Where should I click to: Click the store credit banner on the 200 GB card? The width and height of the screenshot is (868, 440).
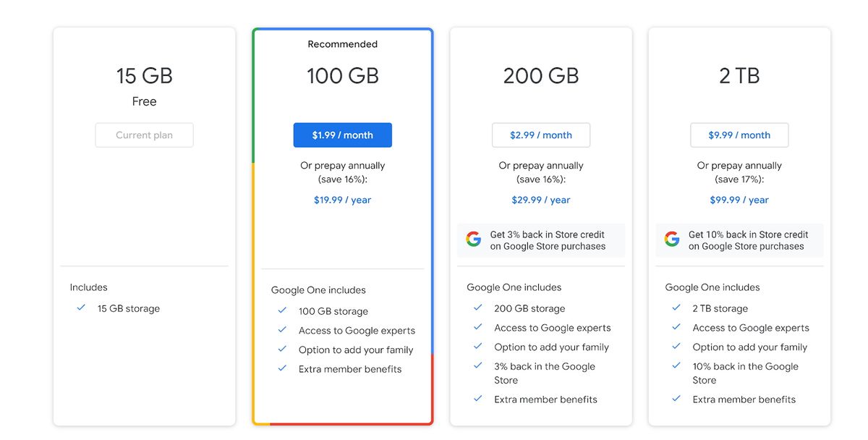click(540, 240)
